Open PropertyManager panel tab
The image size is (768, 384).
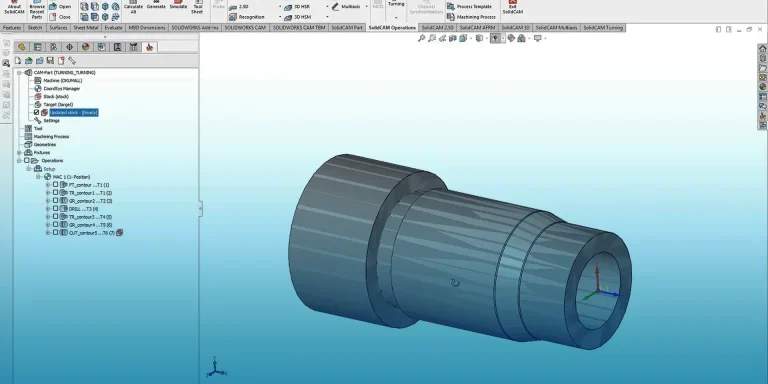click(37, 47)
